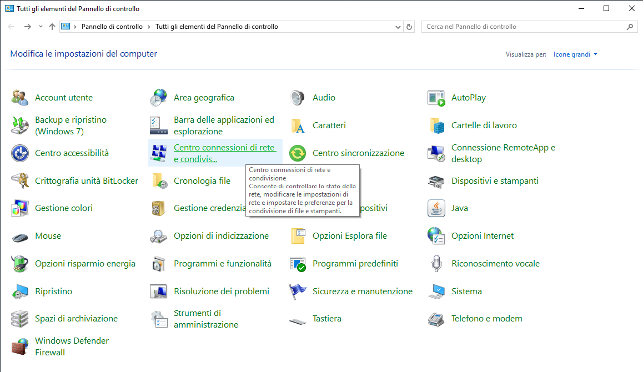Screen dimensions: 644x372
Task: Go forward with the Forward arrow
Action: (x=28, y=27)
